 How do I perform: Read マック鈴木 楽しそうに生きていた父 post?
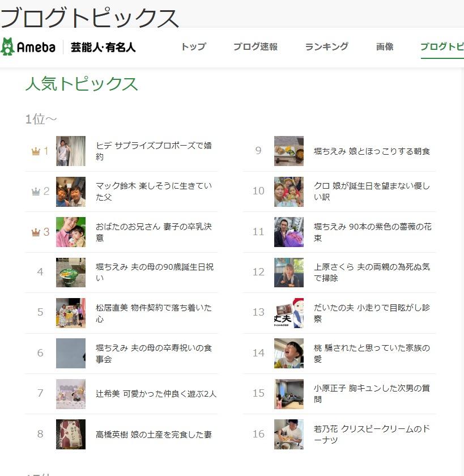click(154, 192)
